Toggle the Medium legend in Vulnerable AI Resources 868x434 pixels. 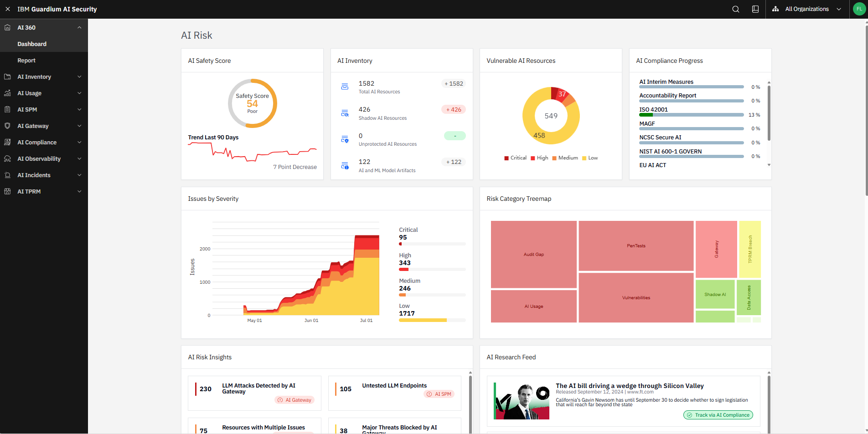565,158
